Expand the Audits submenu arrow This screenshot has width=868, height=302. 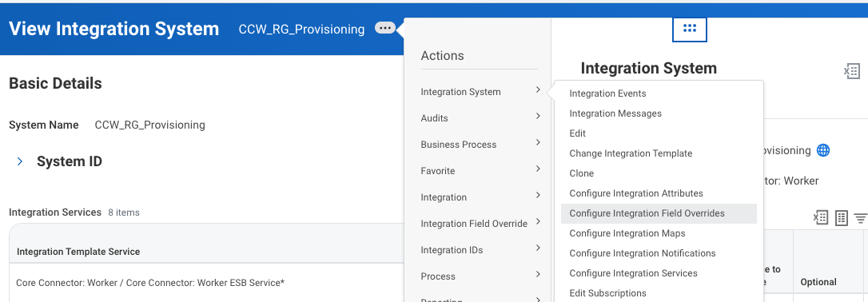tap(538, 116)
